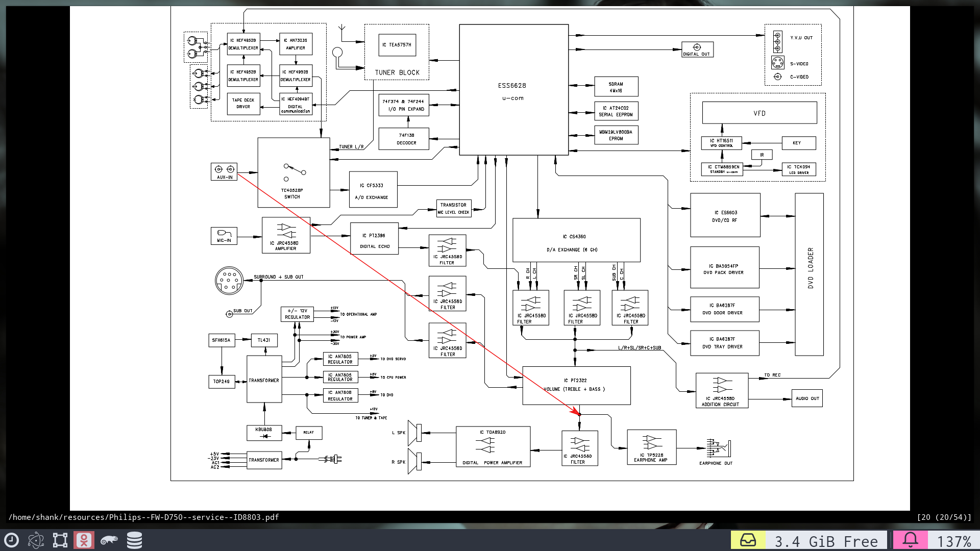Click the IC CS4360 D/A EXCHANGE block
This screenshot has width=980, height=551.
(x=576, y=240)
